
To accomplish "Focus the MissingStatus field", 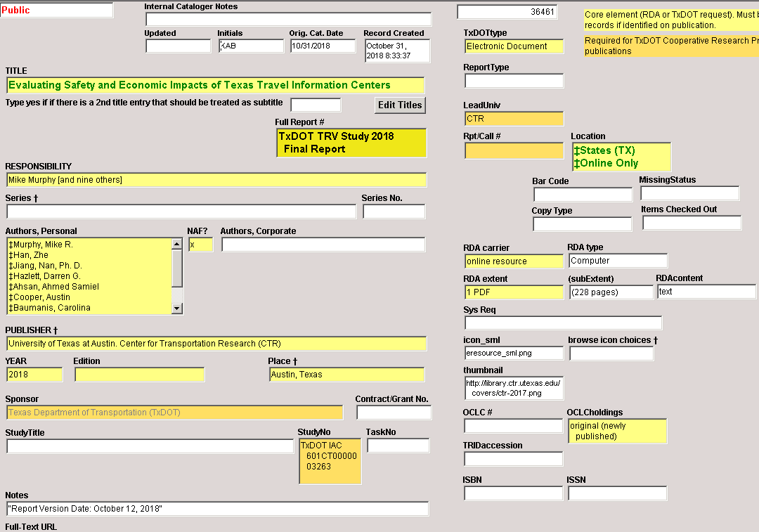I will pyautogui.click(x=690, y=193).
